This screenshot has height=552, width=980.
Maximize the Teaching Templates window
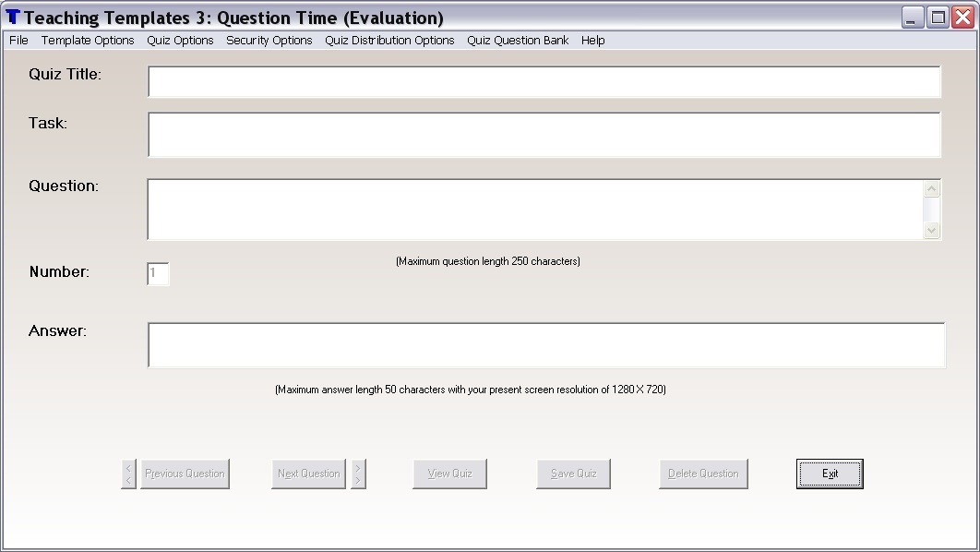point(938,17)
